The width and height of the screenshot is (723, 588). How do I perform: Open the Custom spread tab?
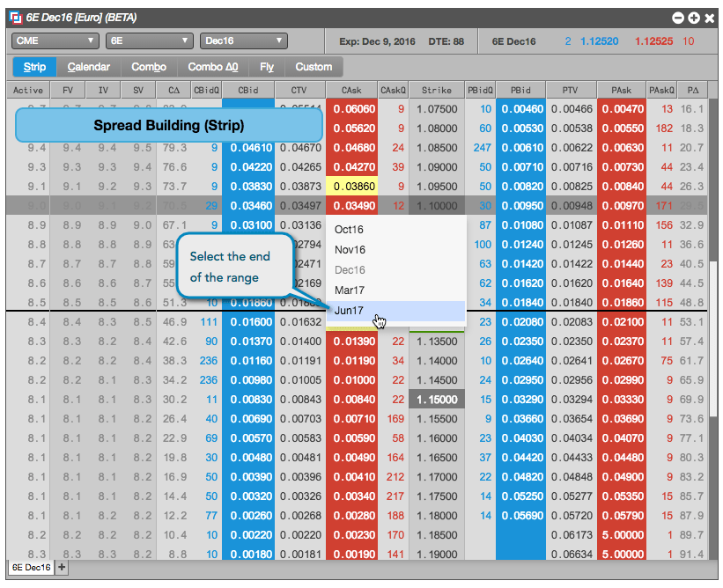pos(314,67)
